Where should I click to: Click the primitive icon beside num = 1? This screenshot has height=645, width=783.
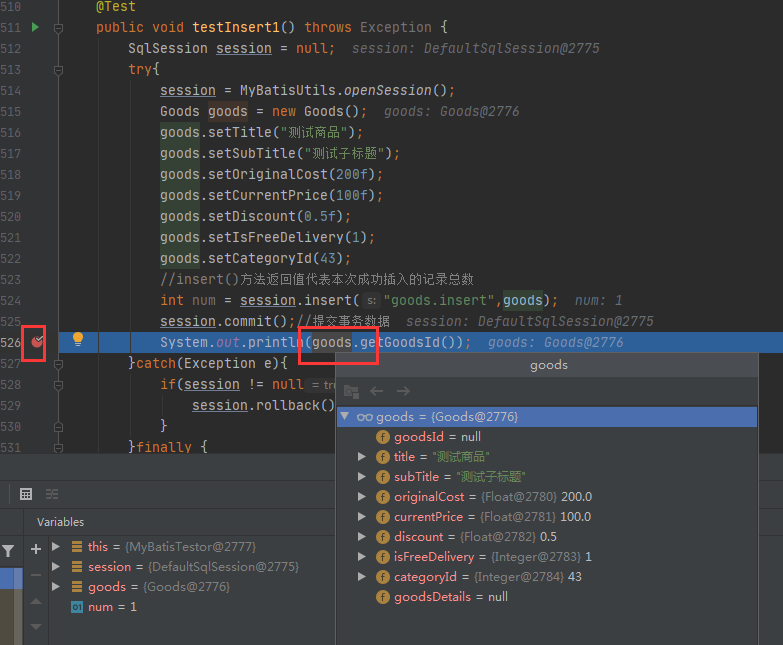coord(77,607)
